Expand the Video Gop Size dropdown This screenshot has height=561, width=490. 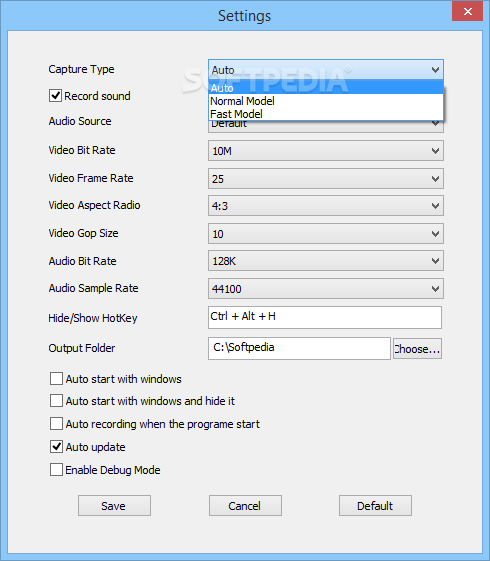[x=326, y=234]
